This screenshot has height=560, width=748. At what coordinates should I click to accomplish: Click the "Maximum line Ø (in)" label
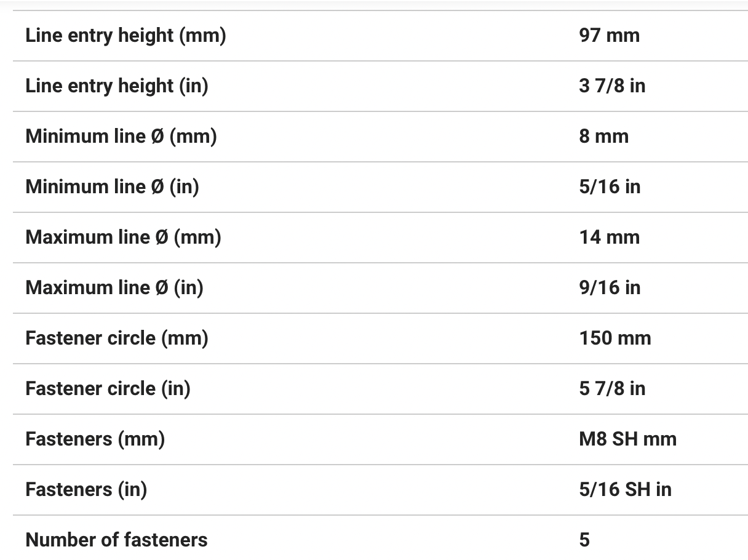click(114, 288)
